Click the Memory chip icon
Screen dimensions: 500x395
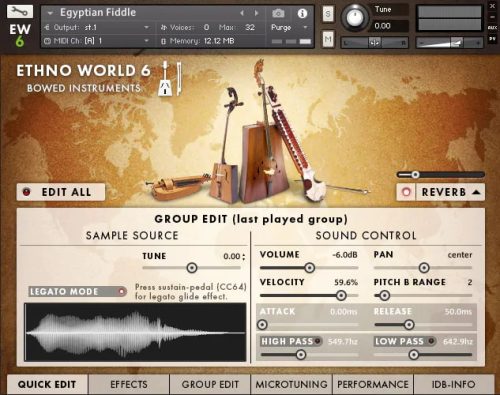[x=163, y=41]
